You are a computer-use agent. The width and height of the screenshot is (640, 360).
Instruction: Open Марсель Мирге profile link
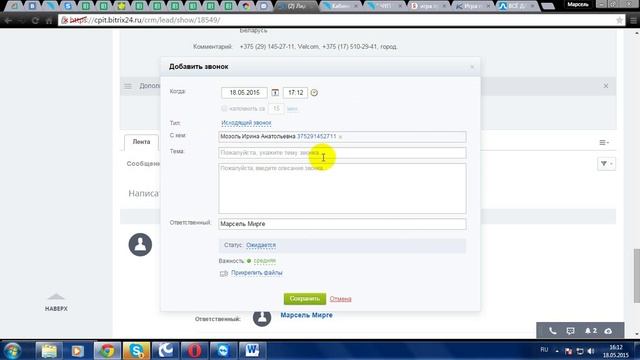pos(306,315)
